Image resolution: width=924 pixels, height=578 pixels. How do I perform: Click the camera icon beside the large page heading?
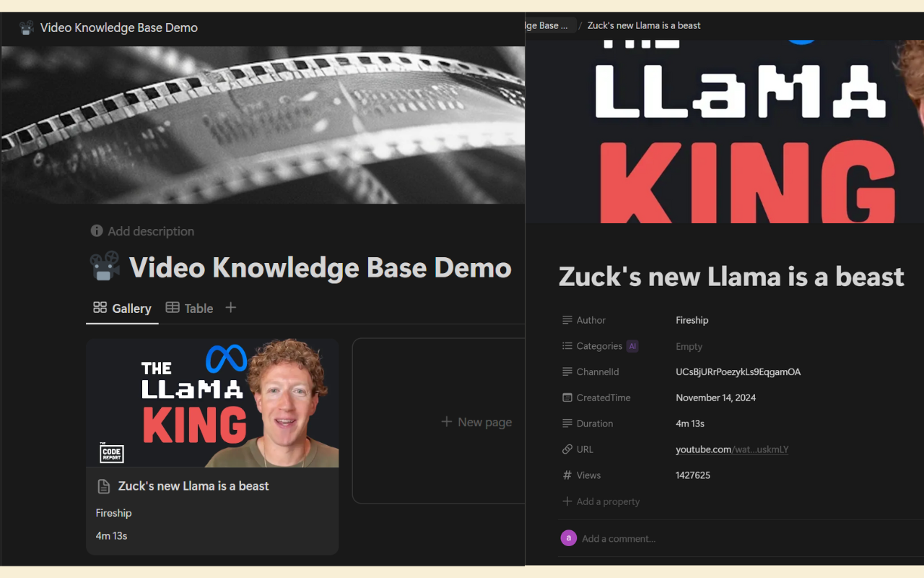click(x=105, y=267)
